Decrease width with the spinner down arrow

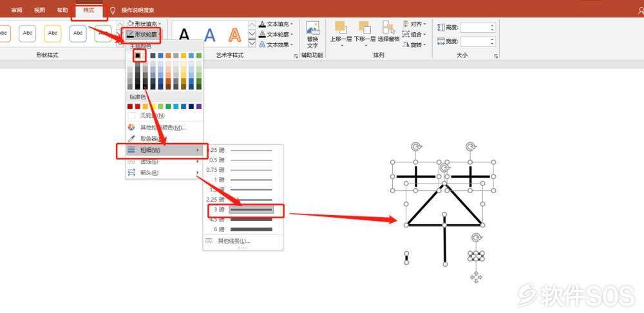tap(493, 44)
